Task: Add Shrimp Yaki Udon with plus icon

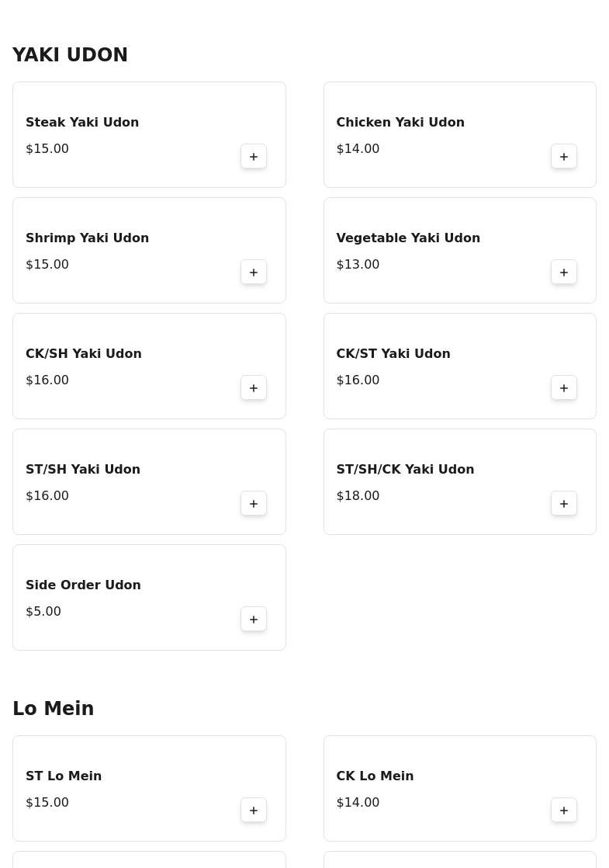Action: tap(254, 273)
